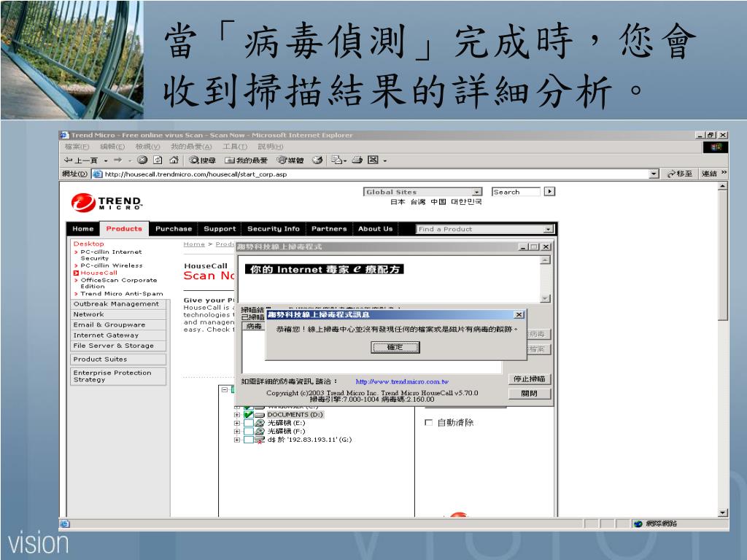Open the Global Sites dropdown
Screen dimensions: 747x560
point(422,192)
